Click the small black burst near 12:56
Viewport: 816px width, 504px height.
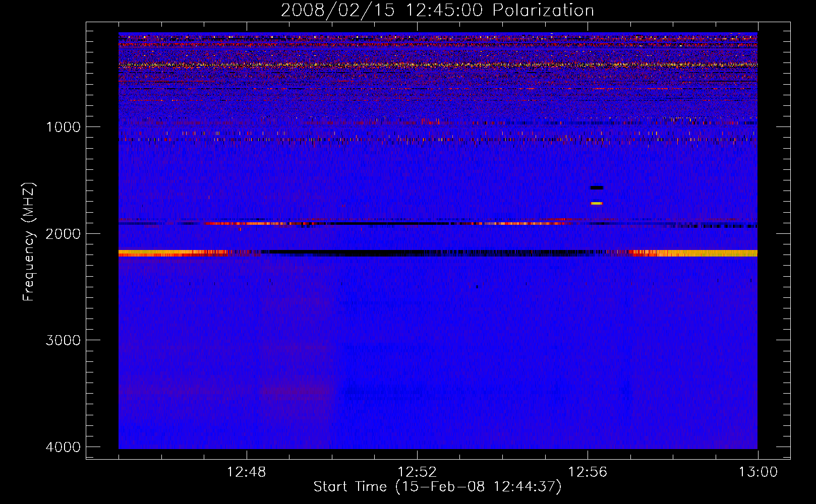point(597,188)
